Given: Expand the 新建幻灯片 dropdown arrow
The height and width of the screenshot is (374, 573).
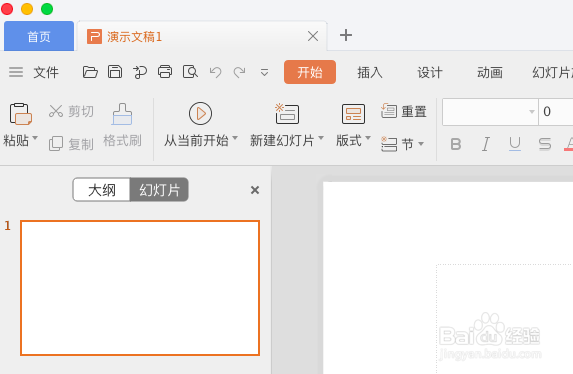Looking at the screenshot, I should 321,138.
